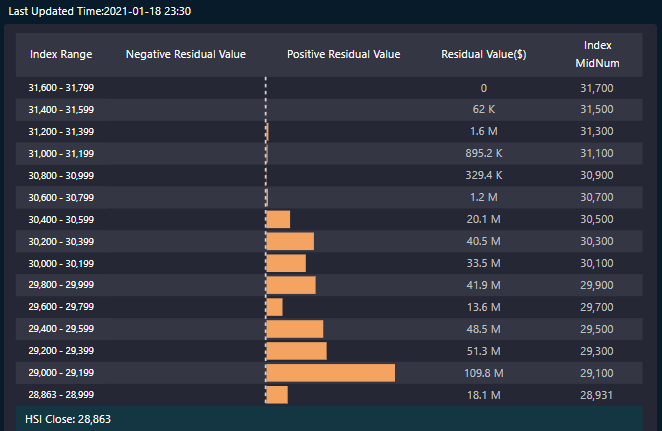The height and width of the screenshot is (431, 662).
Task: Click the HSI Close: 28,863 footer
Action: pyautogui.click(x=67, y=419)
